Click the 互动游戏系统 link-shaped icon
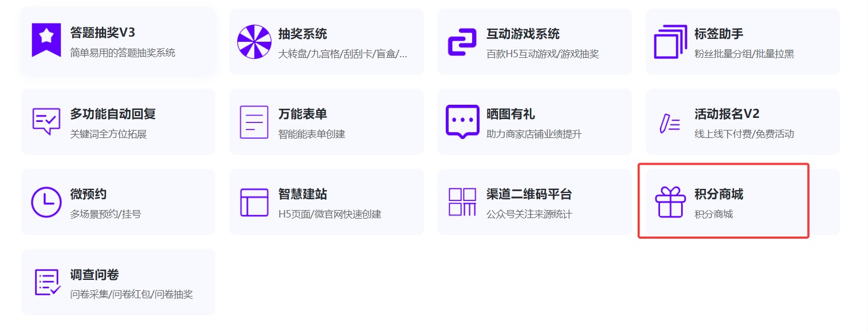 (462, 42)
